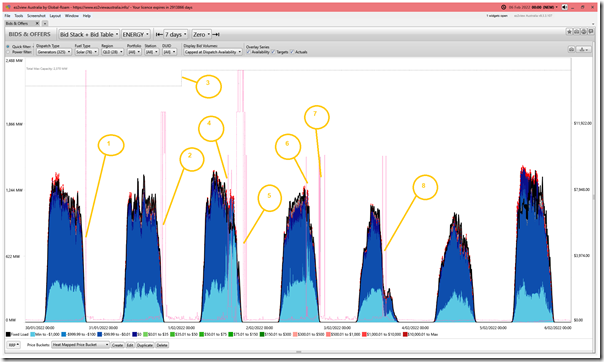The height and width of the screenshot is (362, 604).
Task: Open the Portfolio dropdown
Action: (134, 52)
